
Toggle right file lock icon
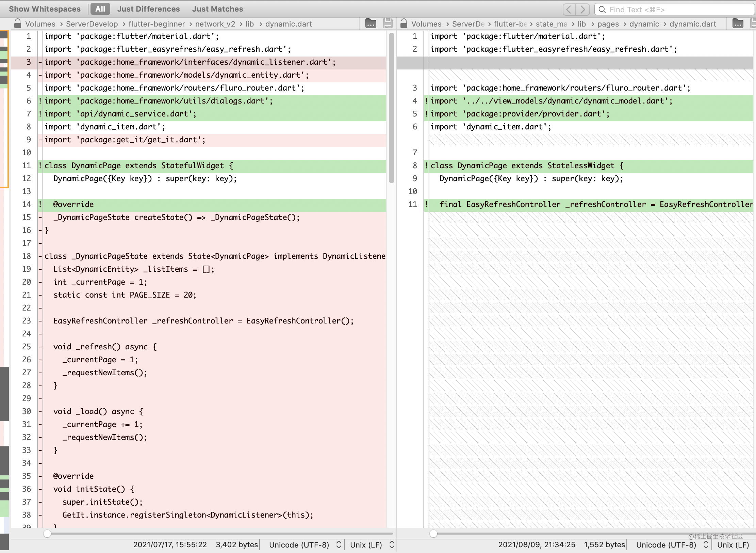coord(404,23)
